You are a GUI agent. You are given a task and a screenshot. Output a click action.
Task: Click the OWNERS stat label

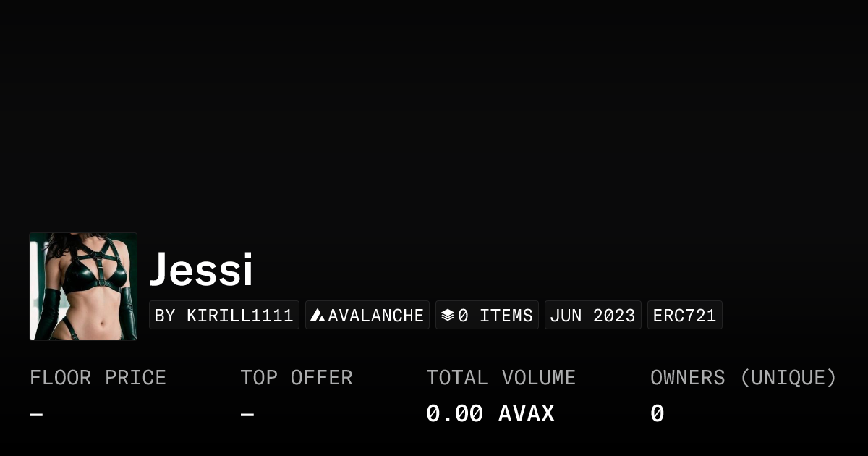point(687,378)
